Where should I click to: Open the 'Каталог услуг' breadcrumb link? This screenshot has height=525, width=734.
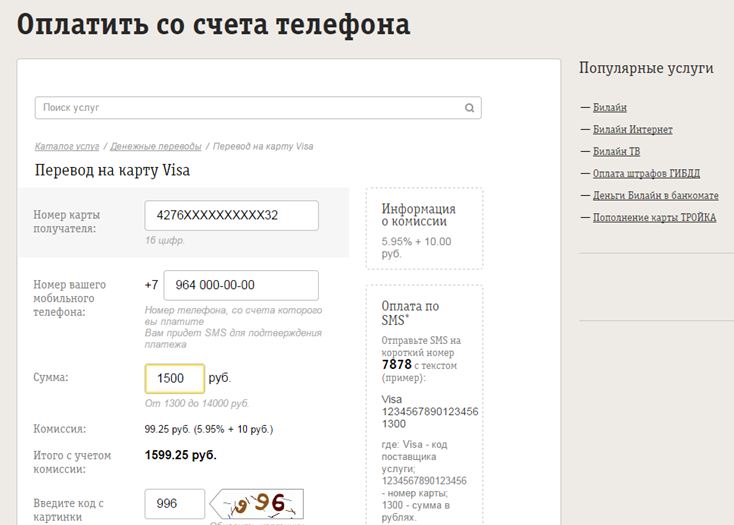67,146
